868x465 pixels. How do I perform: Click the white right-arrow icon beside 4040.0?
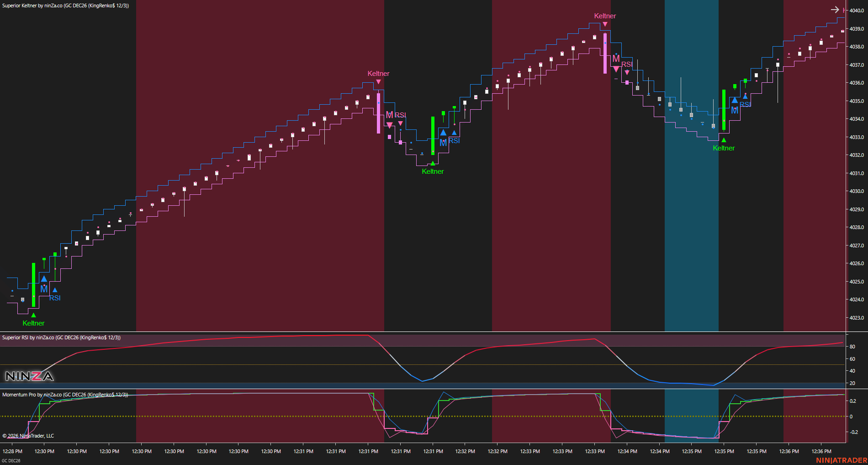pyautogui.click(x=835, y=10)
